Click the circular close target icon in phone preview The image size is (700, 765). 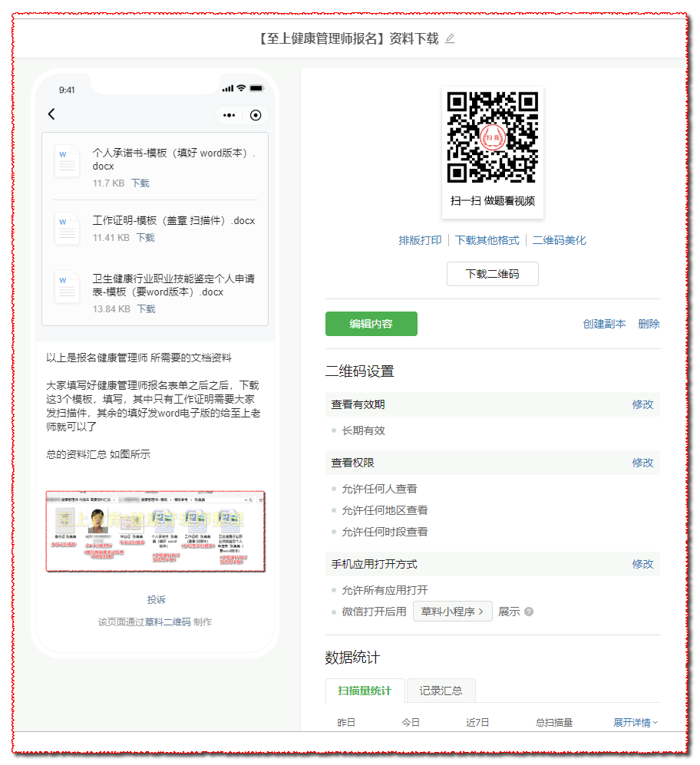[256, 115]
